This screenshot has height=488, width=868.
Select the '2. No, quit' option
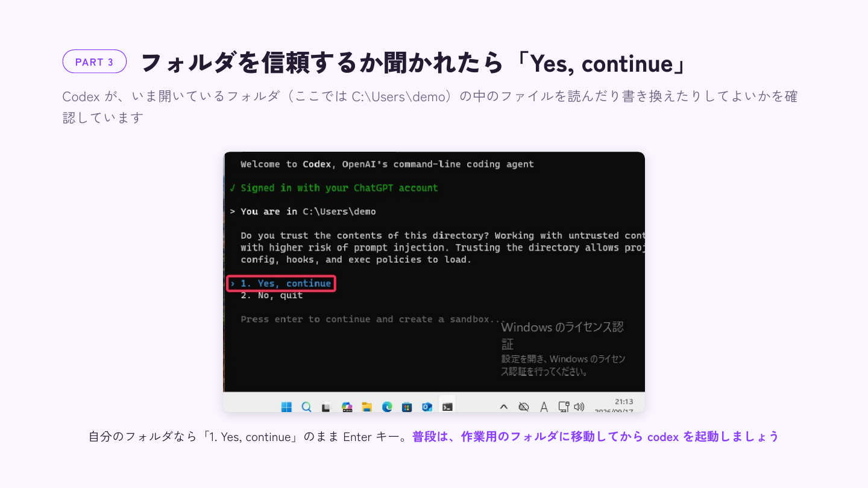pyautogui.click(x=272, y=295)
